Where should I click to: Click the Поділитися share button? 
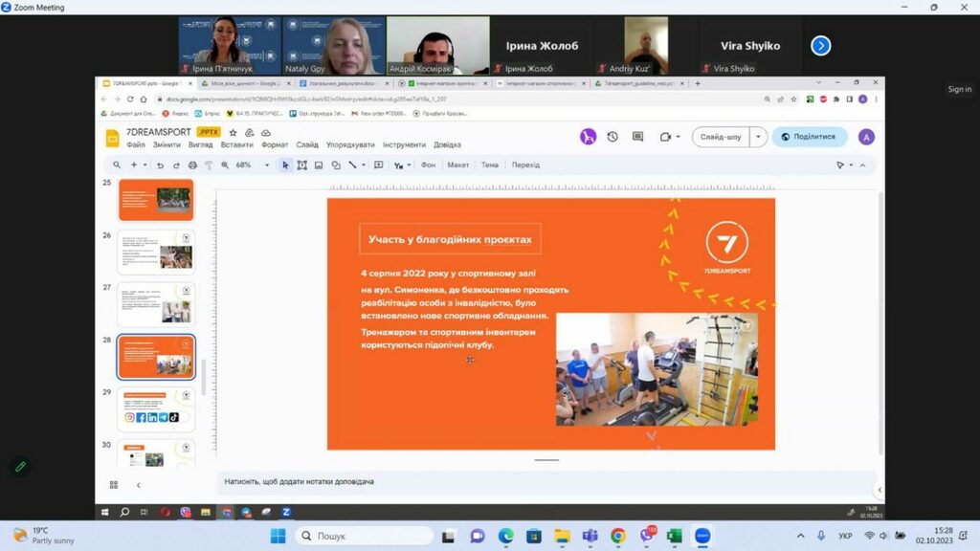coord(809,137)
